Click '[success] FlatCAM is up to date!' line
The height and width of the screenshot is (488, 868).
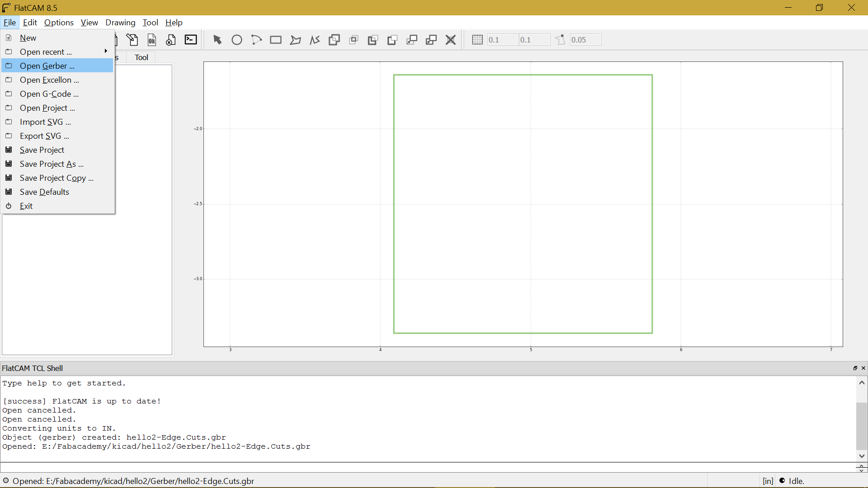(82, 401)
